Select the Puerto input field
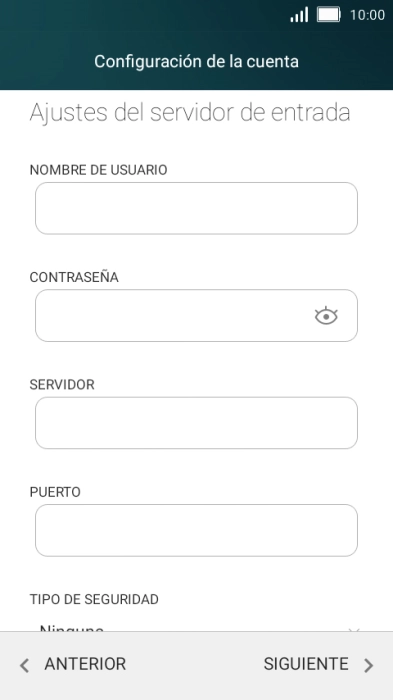 [x=196, y=530]
